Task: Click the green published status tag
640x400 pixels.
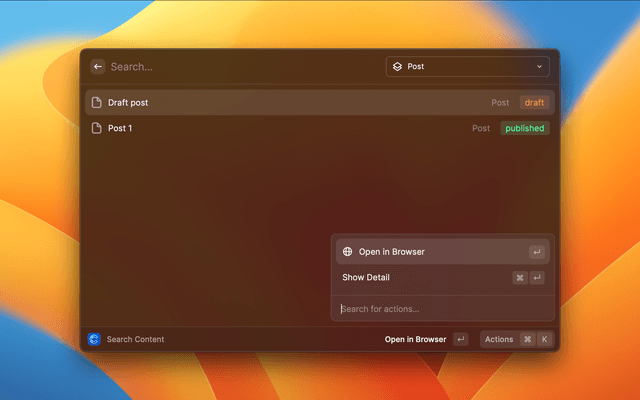Action: click(525, 128)
